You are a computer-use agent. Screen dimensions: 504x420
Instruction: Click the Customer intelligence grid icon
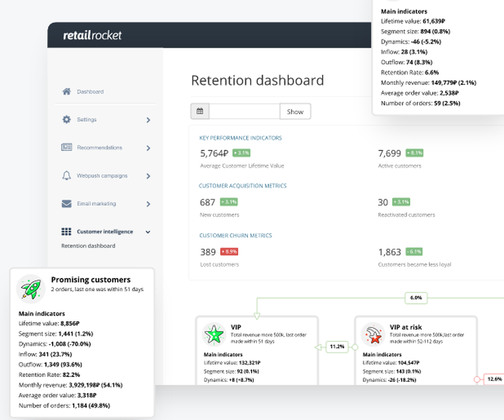[67, 232]
